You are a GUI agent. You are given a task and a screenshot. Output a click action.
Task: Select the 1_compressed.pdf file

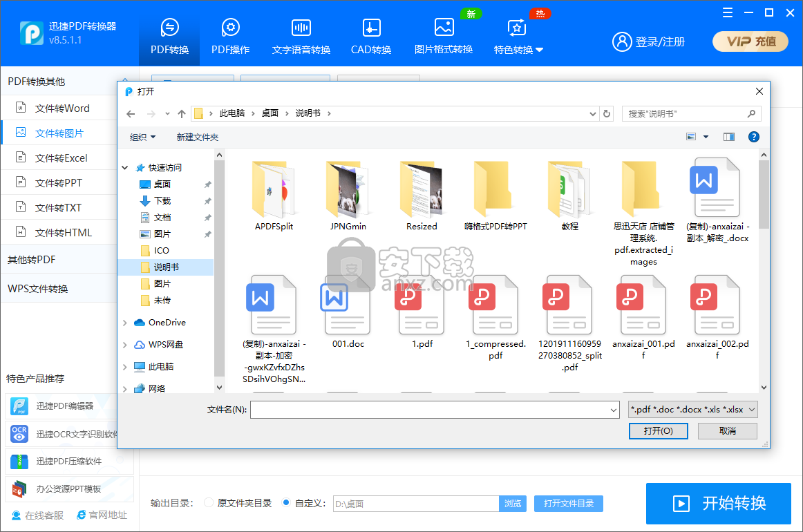(495, 318)
